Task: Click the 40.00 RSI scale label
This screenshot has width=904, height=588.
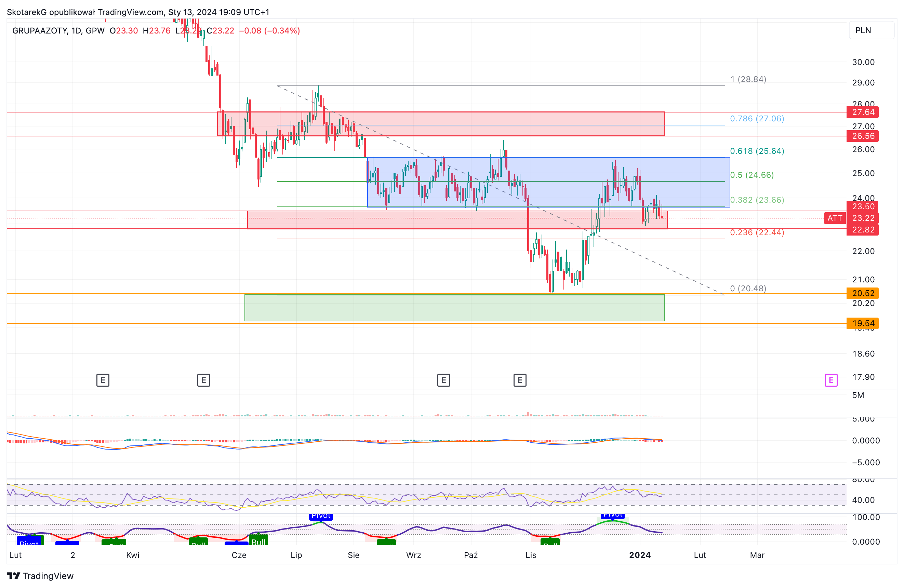Action: click(863, 500)
